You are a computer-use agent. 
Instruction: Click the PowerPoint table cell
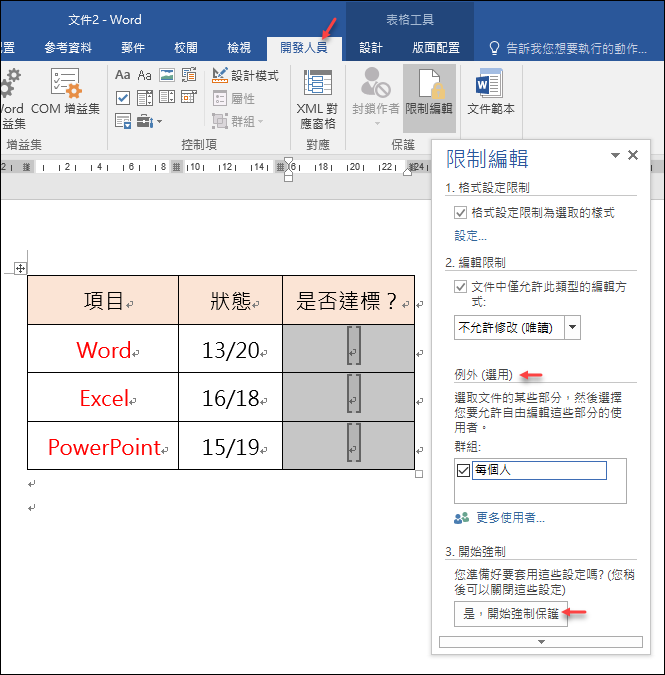pyautogui.click(x=103, y=446)
